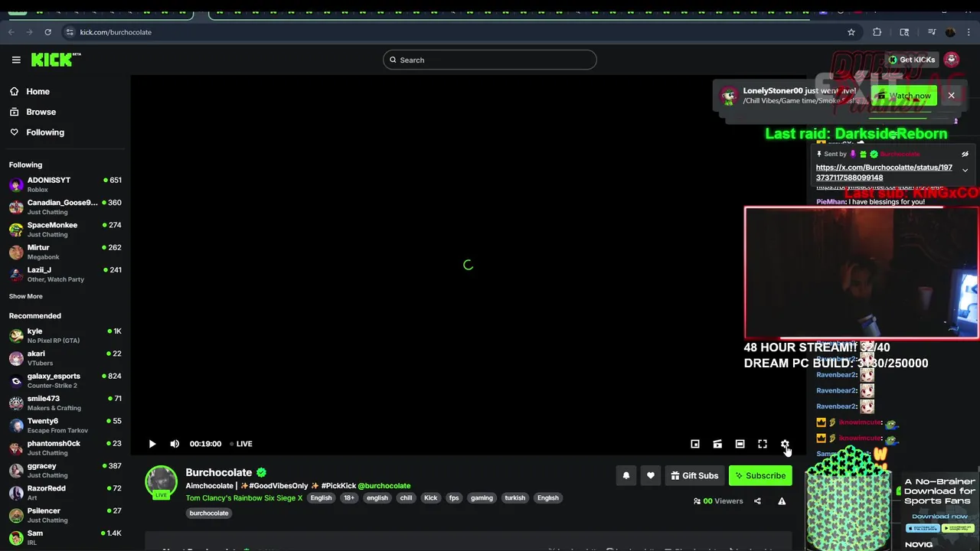Follow with the heart button
The height and width of the screenshot is (551, 980).
pos(651,476)
